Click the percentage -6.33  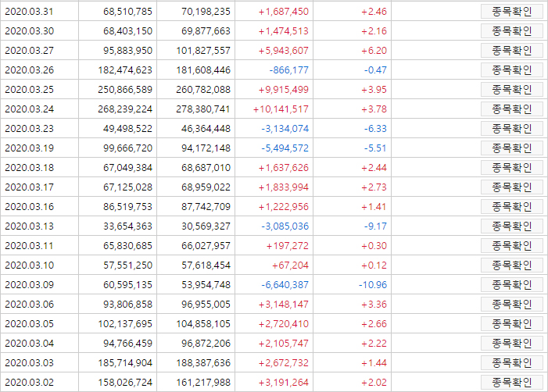[x=376, y=129]
